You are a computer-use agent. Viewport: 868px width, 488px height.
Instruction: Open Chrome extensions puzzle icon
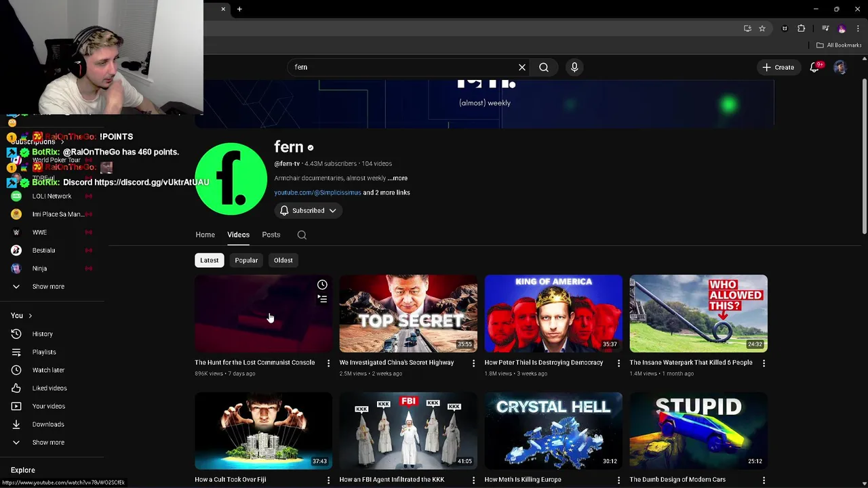[802, 28]
